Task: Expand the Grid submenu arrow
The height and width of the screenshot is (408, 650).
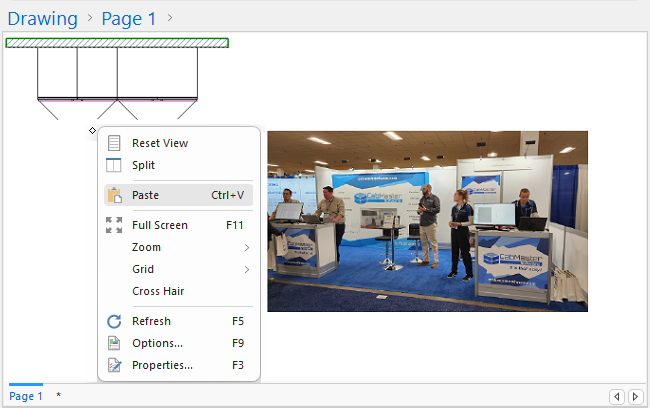Action: tap(246, 269)
